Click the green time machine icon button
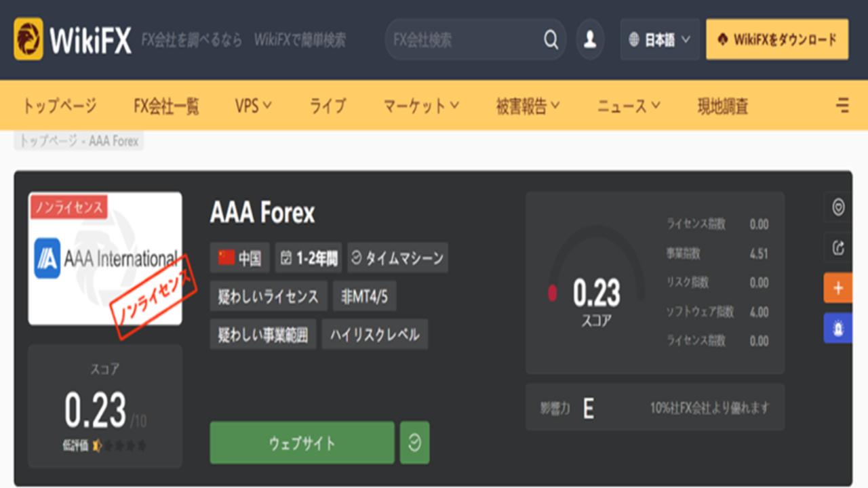This screenshot has height=488, width=868. [x=414, y=443]
